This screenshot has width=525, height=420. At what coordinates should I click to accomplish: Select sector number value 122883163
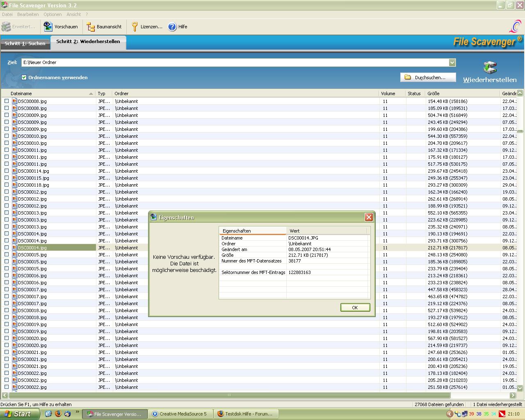299,272
